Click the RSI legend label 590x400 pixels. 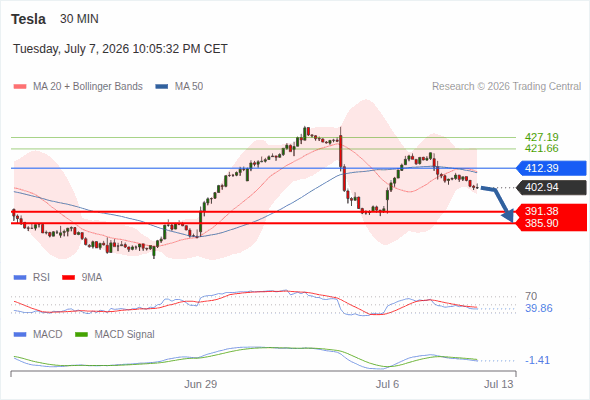point(41,278)
